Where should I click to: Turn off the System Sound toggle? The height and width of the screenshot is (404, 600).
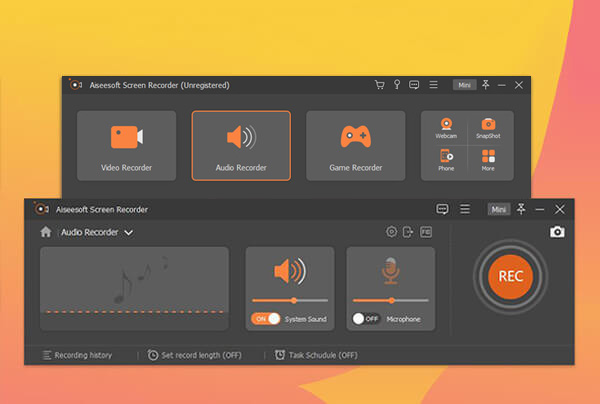tap(266, 318)
